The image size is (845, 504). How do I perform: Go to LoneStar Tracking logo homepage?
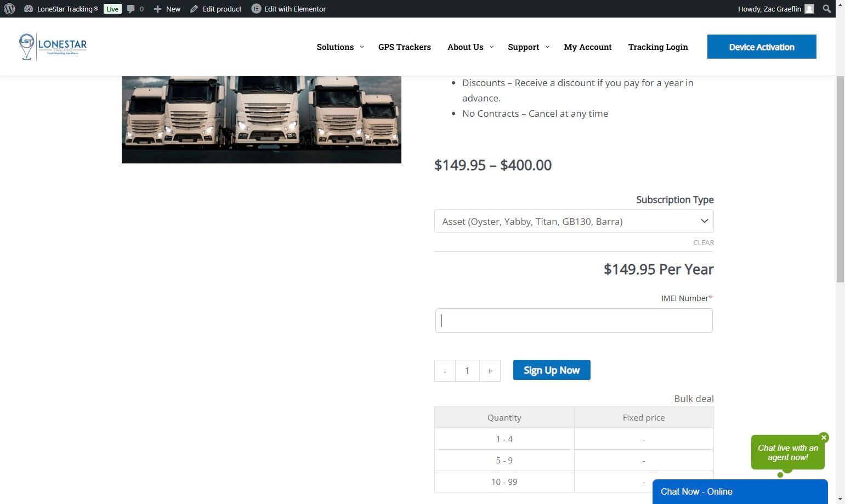pyautogui.click(x=53, y=47)
